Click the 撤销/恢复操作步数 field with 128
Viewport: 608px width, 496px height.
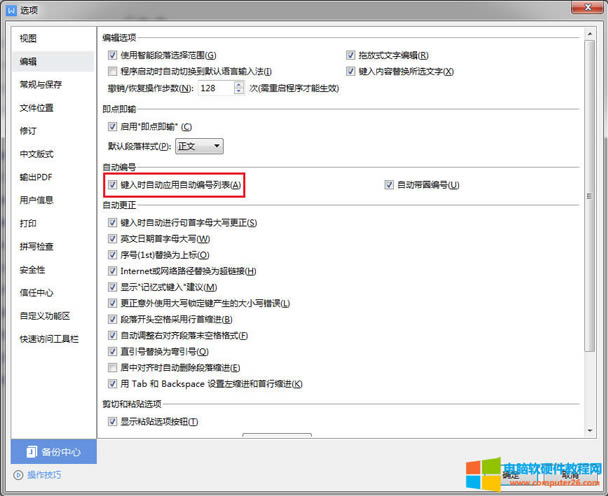[x=214, y=88]
